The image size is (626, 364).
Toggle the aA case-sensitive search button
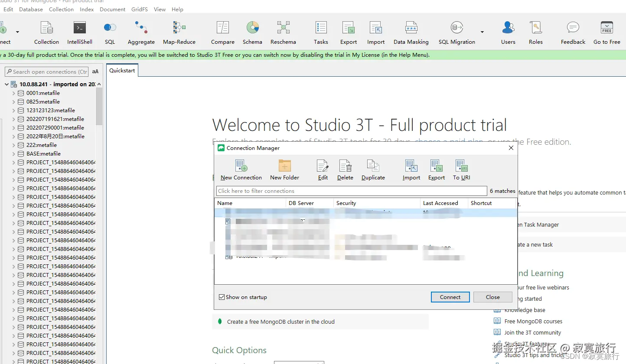[x=95, y=71]
